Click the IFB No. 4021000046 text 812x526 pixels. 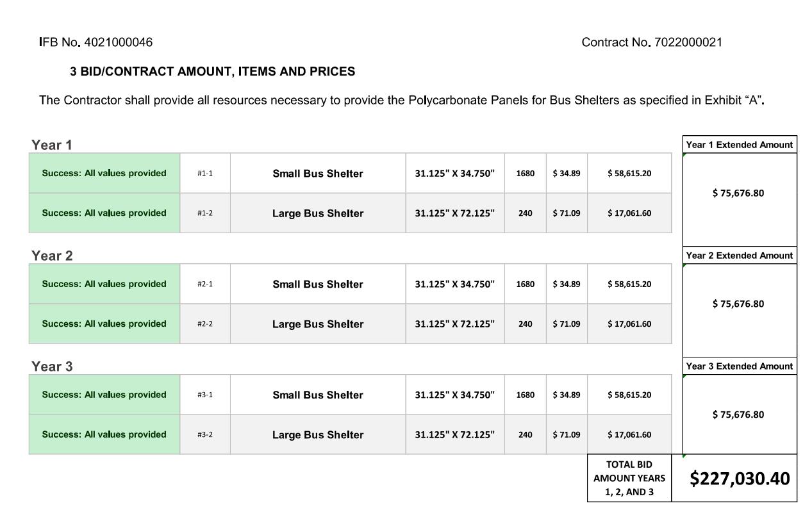click(x=96, y=43)
